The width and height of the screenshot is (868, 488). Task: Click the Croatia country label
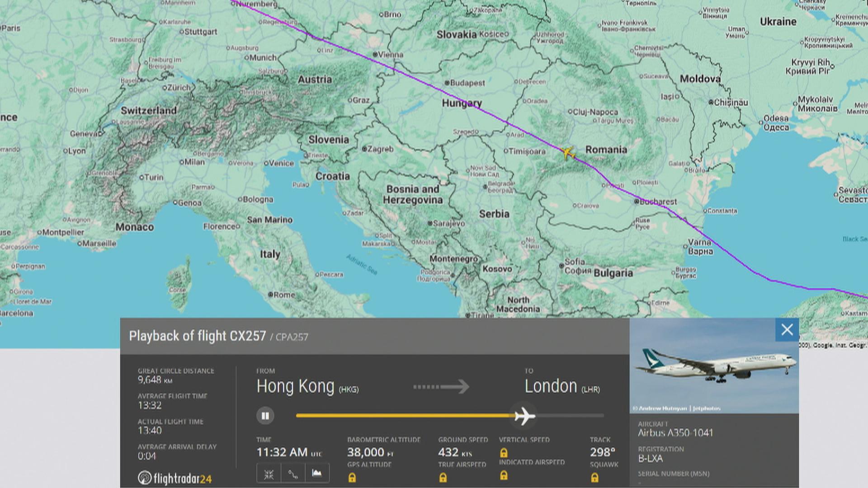pos(333,176)
